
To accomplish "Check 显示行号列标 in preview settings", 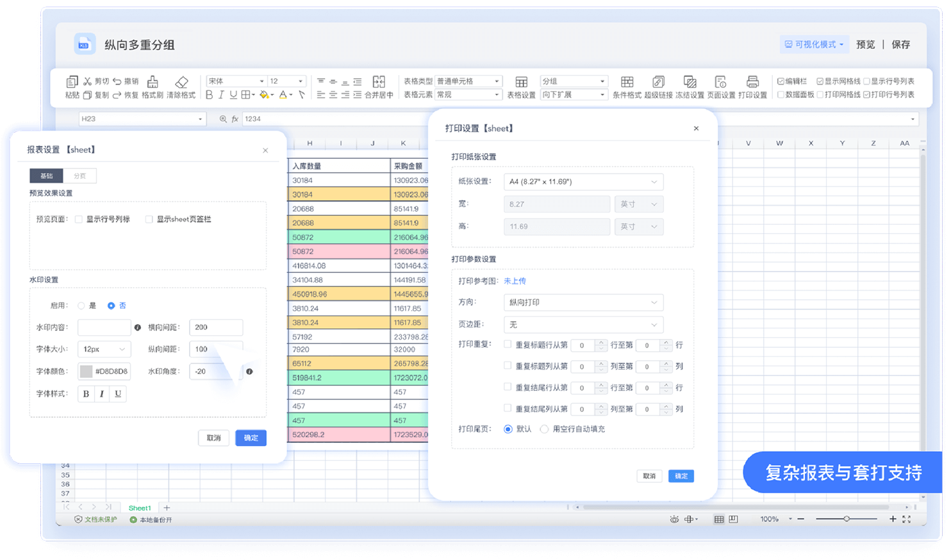I will point(79,219).
